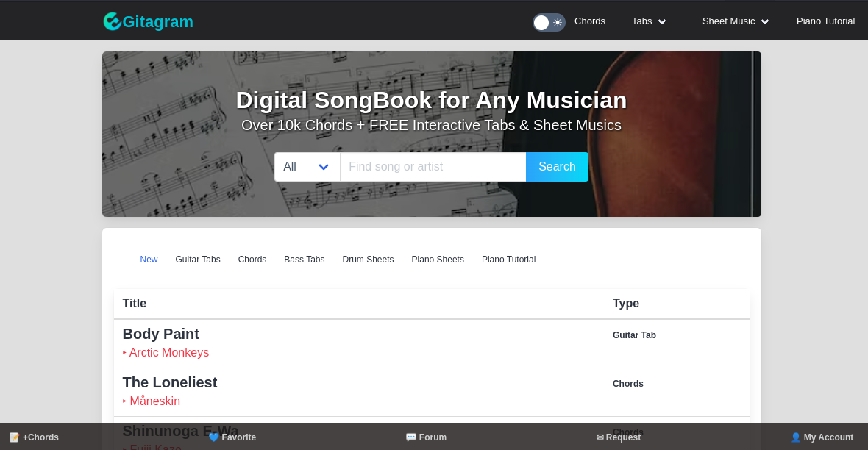The height and width of the screenshot is (450, 868).
Task: Open the All category search dropdown
Action: 307,167
